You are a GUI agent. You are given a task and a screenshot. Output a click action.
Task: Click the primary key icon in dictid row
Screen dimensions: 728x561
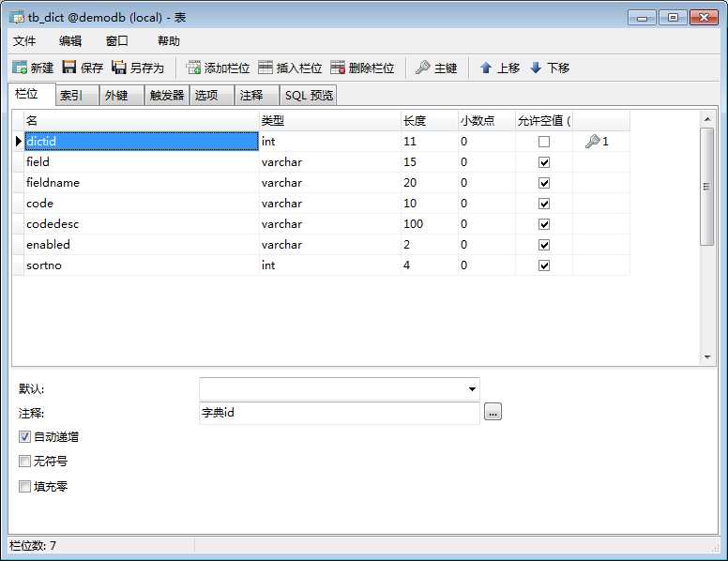(x=592, y=141)
